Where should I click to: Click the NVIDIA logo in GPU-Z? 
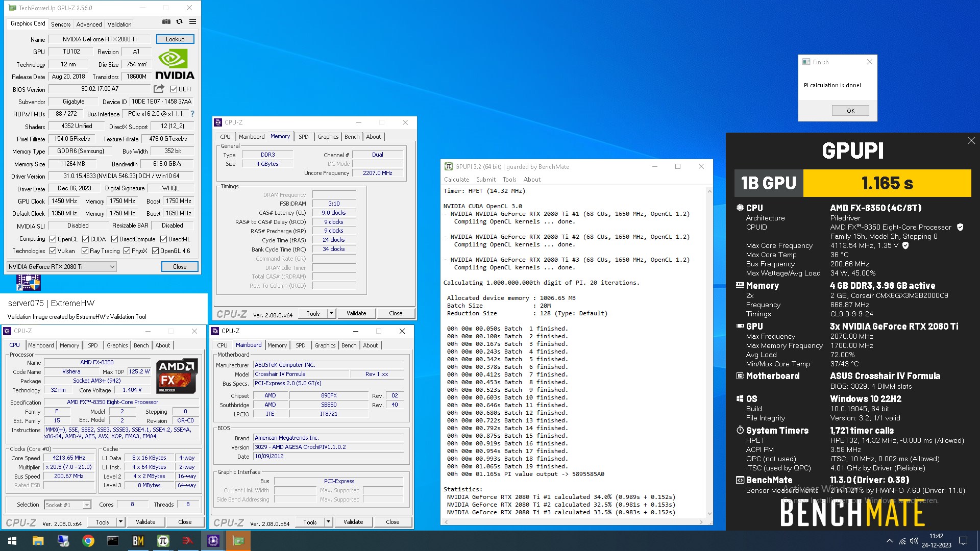point(175,64)
